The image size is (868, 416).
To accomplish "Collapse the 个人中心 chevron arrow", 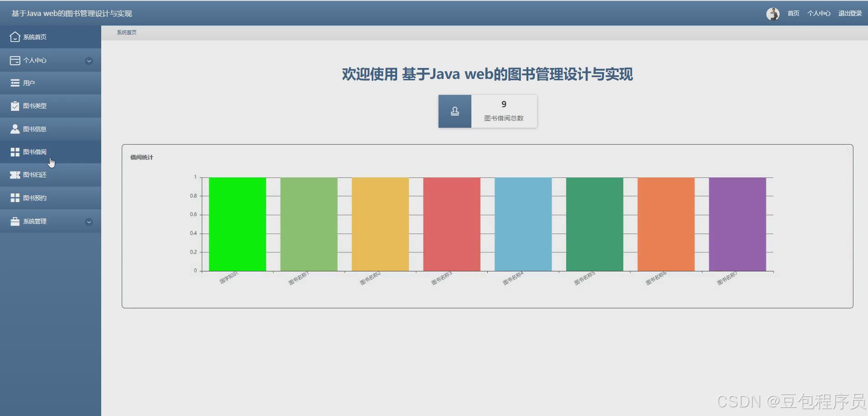I will pyautogui.click(x=88, y=60).
